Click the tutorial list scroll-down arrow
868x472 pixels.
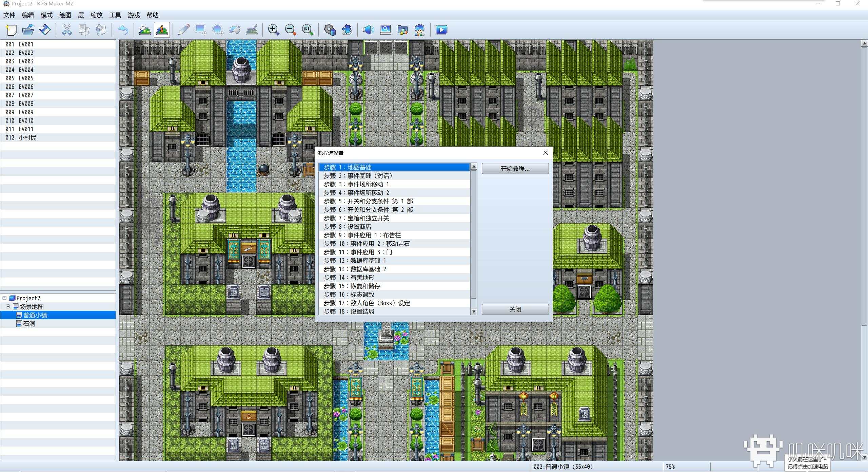(474, 311)
